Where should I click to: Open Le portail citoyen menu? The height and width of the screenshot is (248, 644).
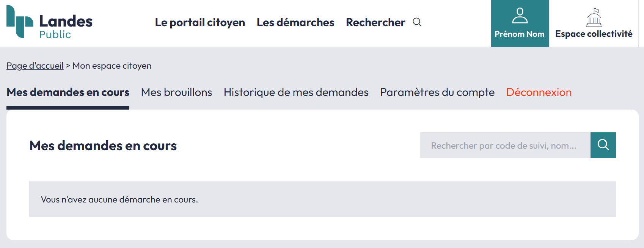(x=200, y=22)
